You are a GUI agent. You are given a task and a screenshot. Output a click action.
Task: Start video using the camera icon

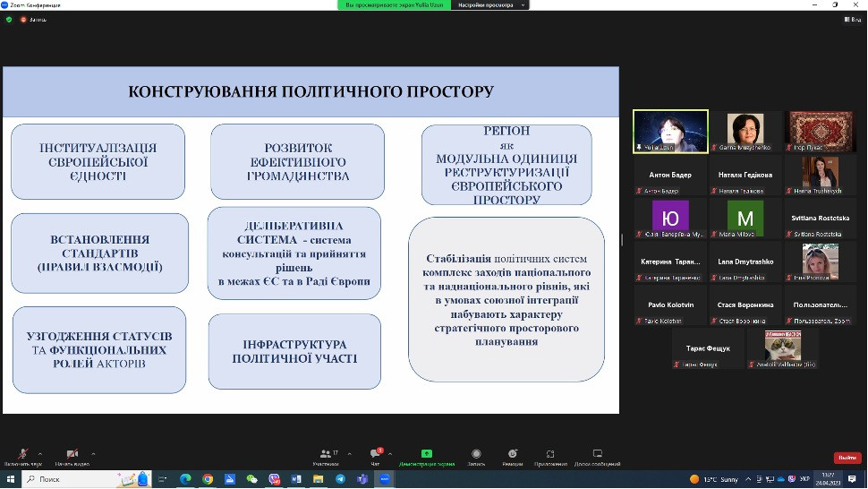72,455
